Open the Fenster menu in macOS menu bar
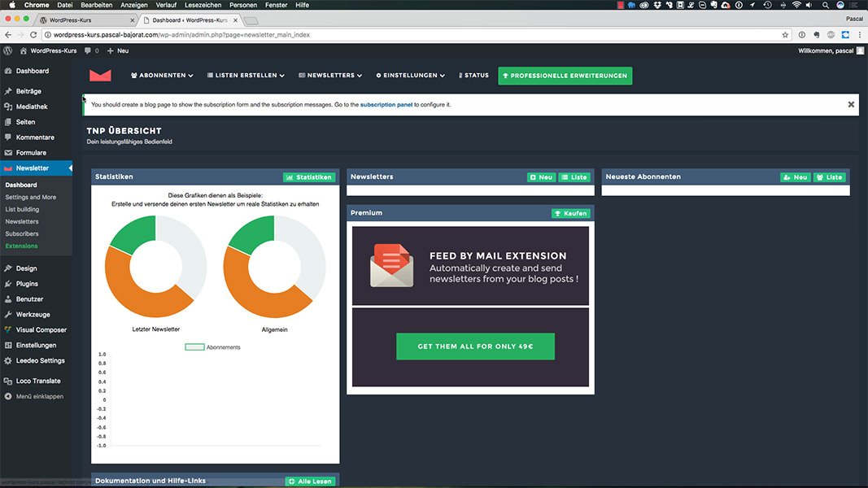The width and height of the screenshot is (868, 488). (x=277, y=5)
